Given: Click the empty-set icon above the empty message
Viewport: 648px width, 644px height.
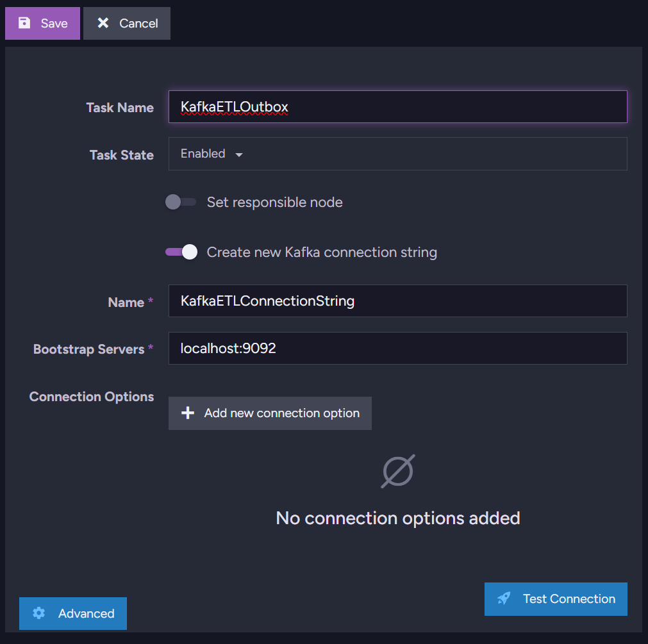Looking at the screenshot, I should (x=398, y=471).
